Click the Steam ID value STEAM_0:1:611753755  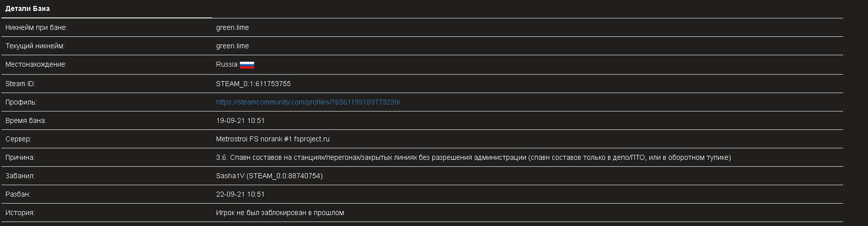click(x=253, y=84)
